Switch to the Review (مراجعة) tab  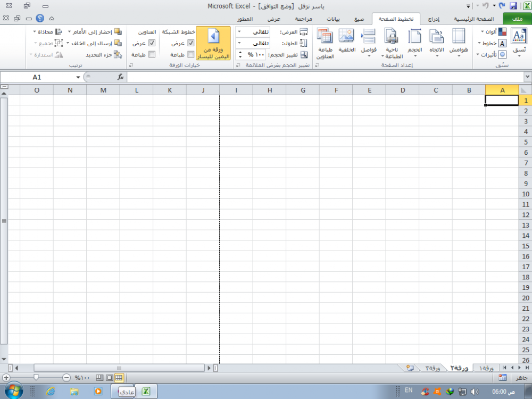pos(303,19)
